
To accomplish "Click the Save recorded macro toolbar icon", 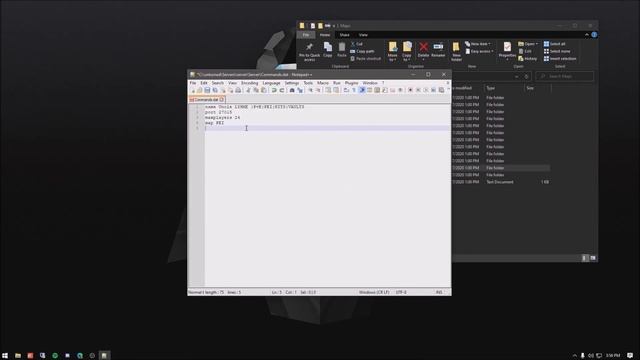I will pos(441,90).
